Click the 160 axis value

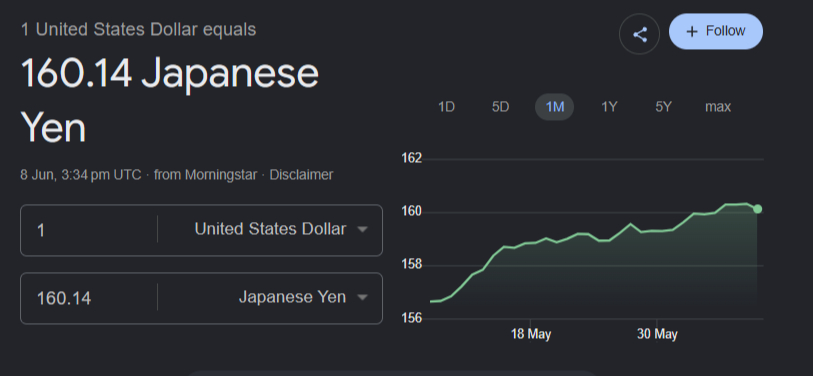[x=412, y=212]
